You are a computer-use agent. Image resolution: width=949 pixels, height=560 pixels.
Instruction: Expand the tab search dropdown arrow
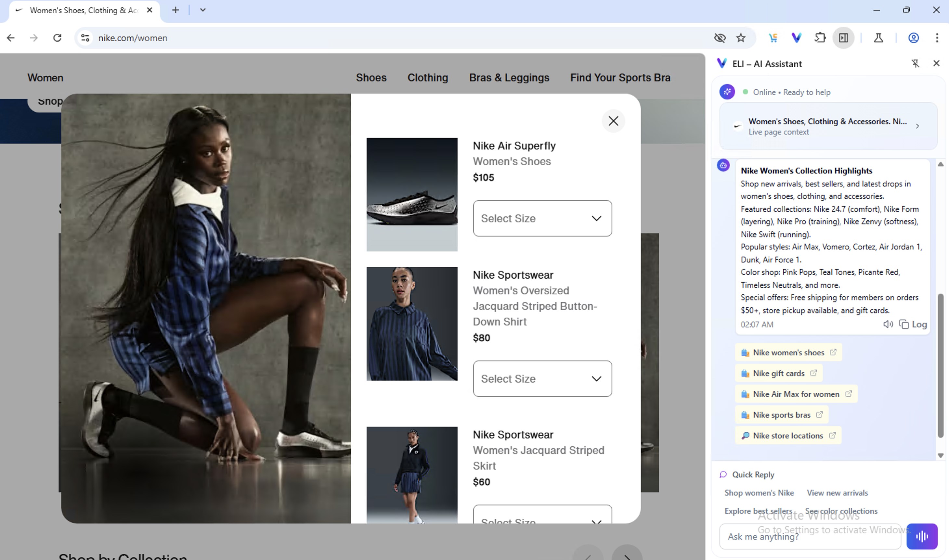tap(203, 10)
